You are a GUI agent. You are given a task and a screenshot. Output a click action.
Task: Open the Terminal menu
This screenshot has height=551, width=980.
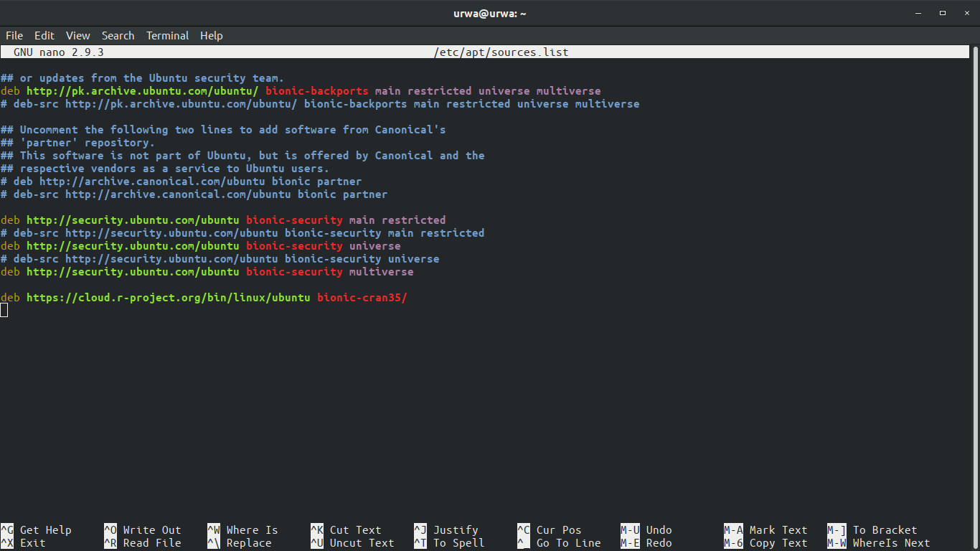167,35
